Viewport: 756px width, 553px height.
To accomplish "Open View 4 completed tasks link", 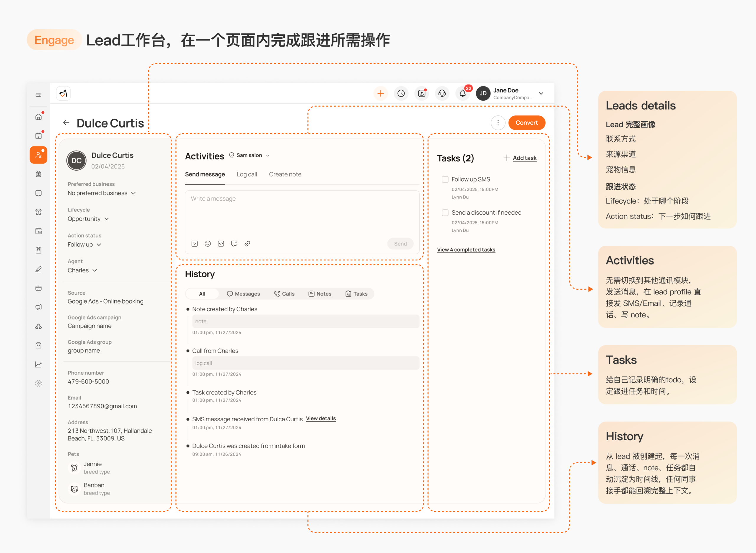I will pyautogui.click(x=466, y=250).
